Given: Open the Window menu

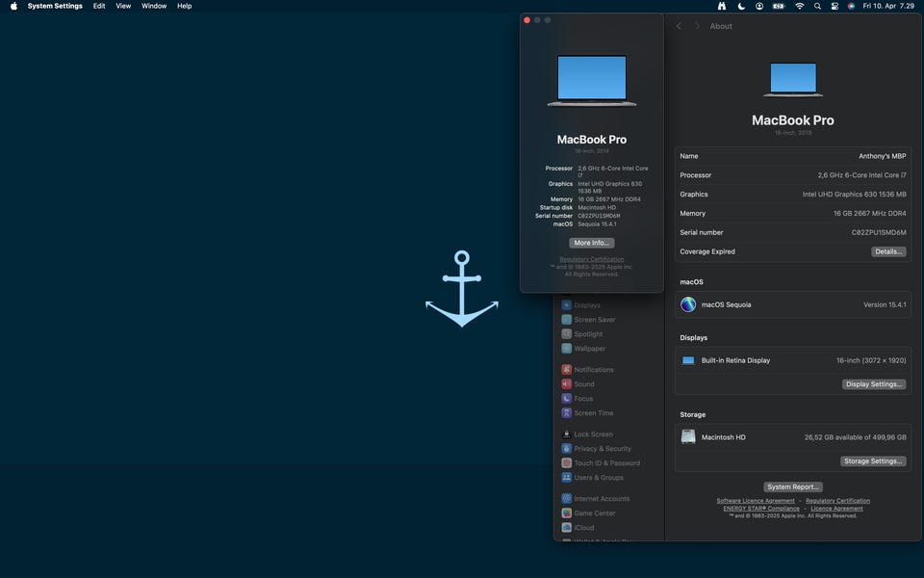Looking at the screenshot, I should pos(154,6).
